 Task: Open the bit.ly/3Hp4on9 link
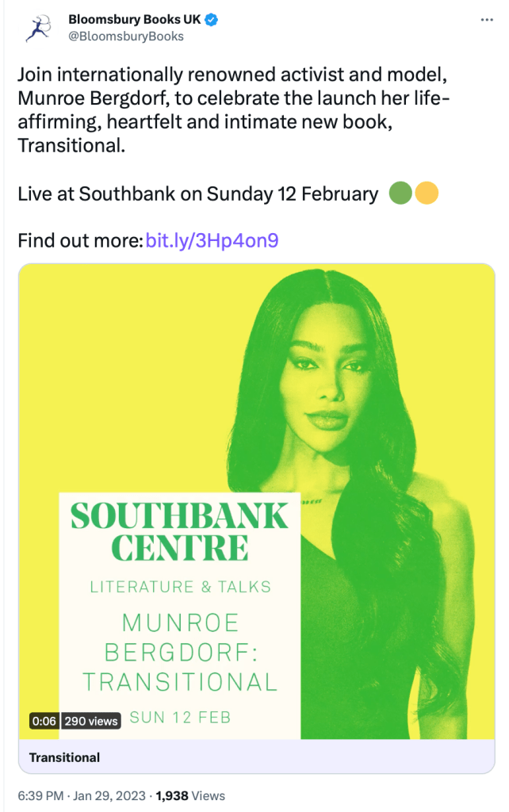[212, 240]
